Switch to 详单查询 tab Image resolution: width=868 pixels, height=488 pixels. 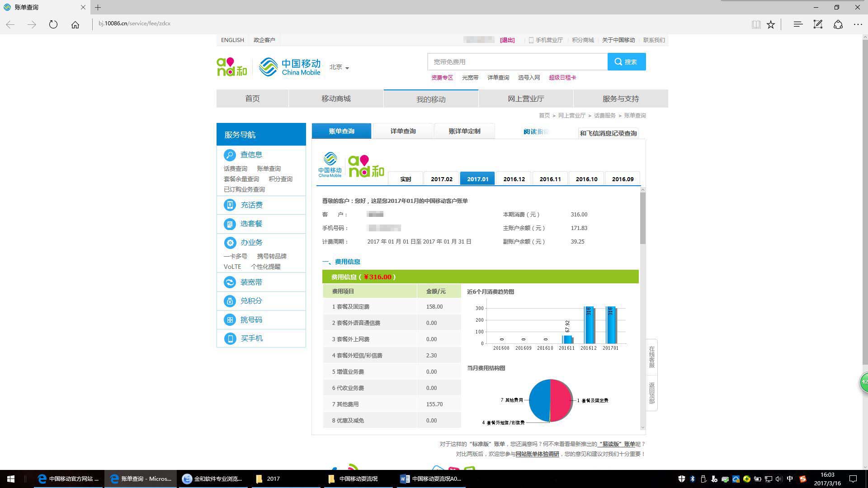tap(403, 131)
